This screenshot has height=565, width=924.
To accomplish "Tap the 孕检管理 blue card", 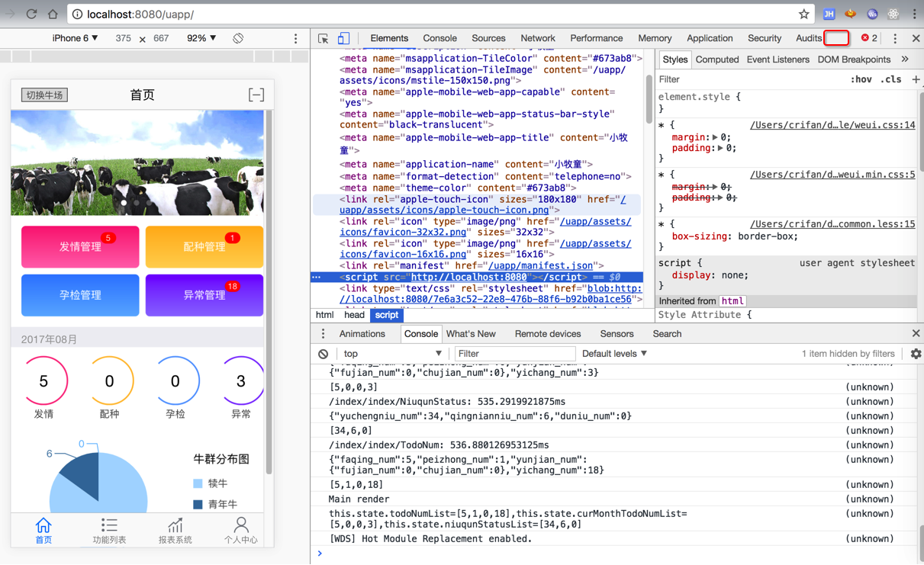I will (80, 295).
